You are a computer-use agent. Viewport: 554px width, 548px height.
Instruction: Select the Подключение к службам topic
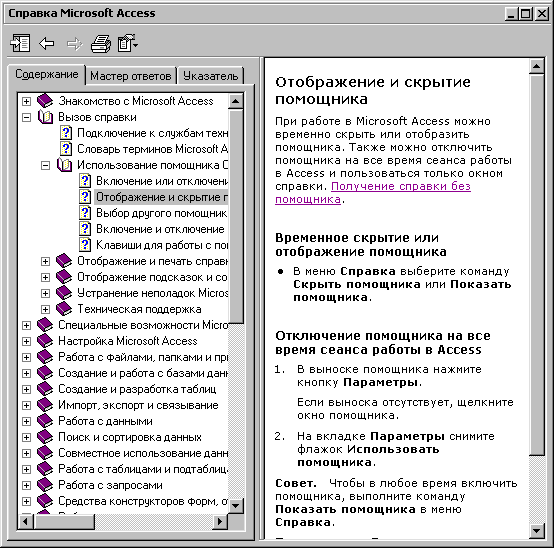[152, 133]
